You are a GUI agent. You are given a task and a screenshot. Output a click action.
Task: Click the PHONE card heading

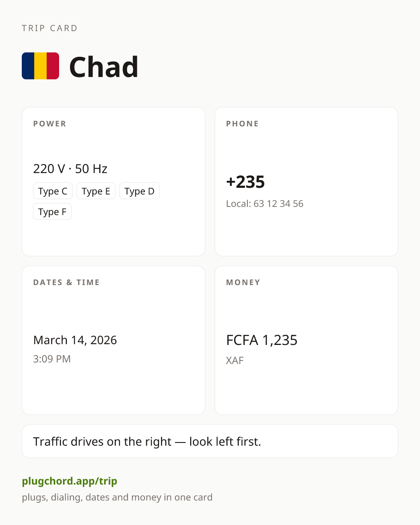(x=243, y=124)
